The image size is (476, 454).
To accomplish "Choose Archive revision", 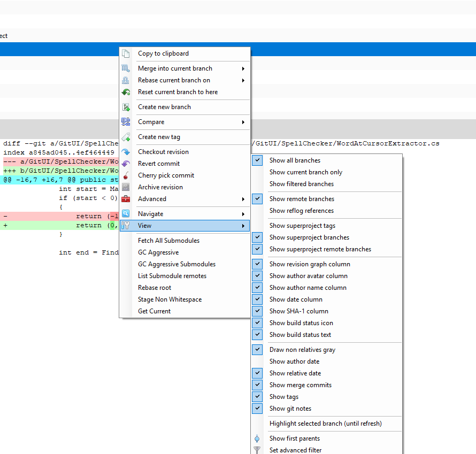I will 185,187.
